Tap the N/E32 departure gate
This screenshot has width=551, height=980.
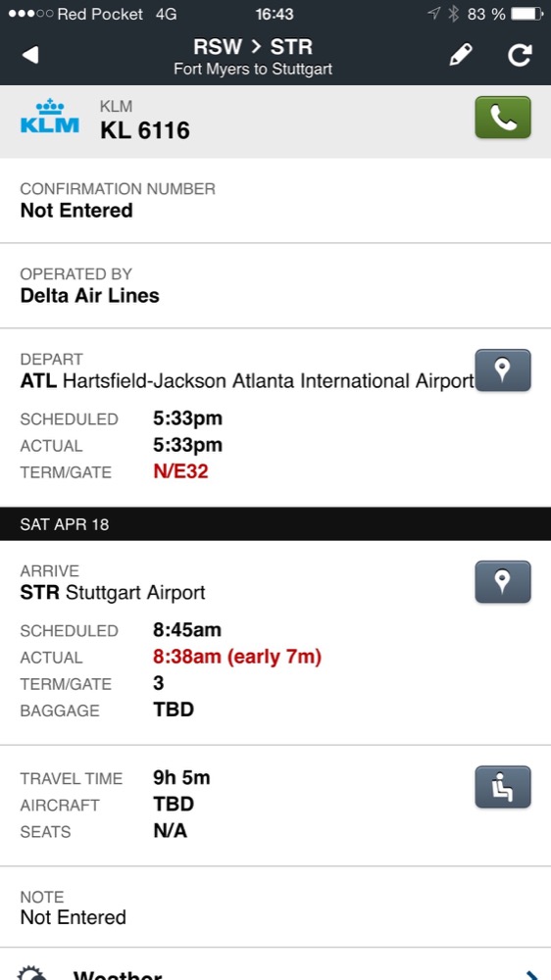[x=180, y=472]
